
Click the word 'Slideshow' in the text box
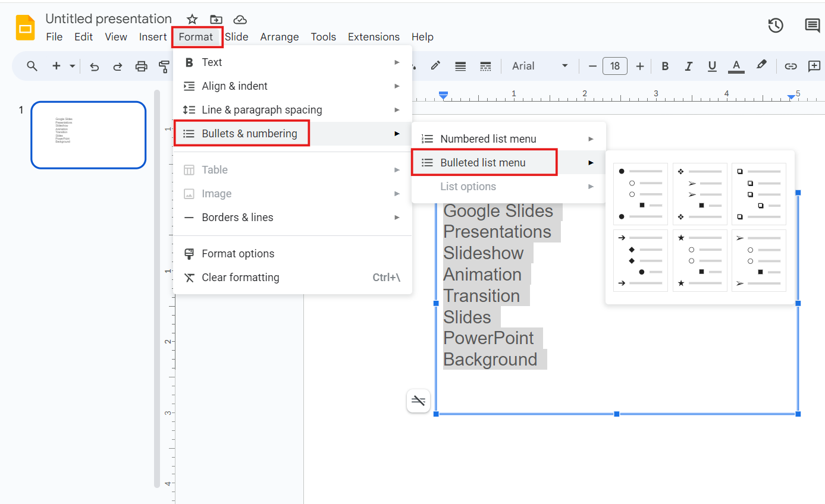(x=484, y=253)
